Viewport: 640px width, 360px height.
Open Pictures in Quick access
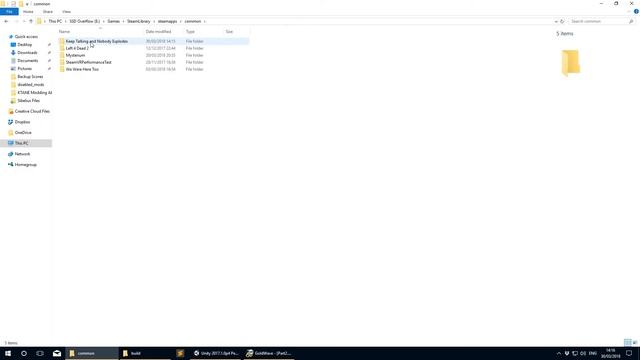coord(24,69)
